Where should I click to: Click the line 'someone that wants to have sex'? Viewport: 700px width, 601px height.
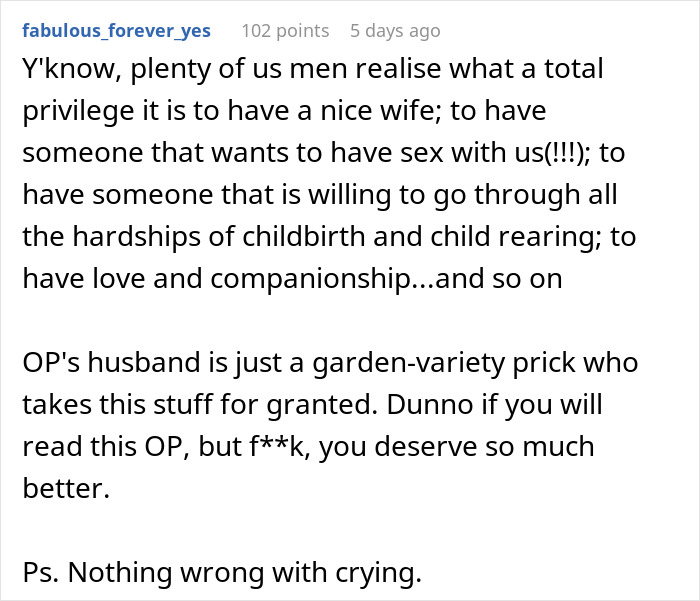point(324,153)
